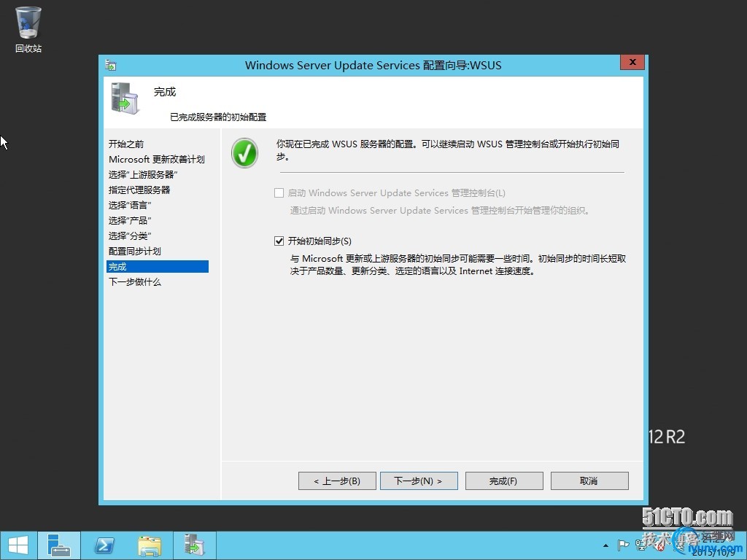The image size is (747, 560).
Task: Show hidden tray icons arrow
Action: [605, 545]
